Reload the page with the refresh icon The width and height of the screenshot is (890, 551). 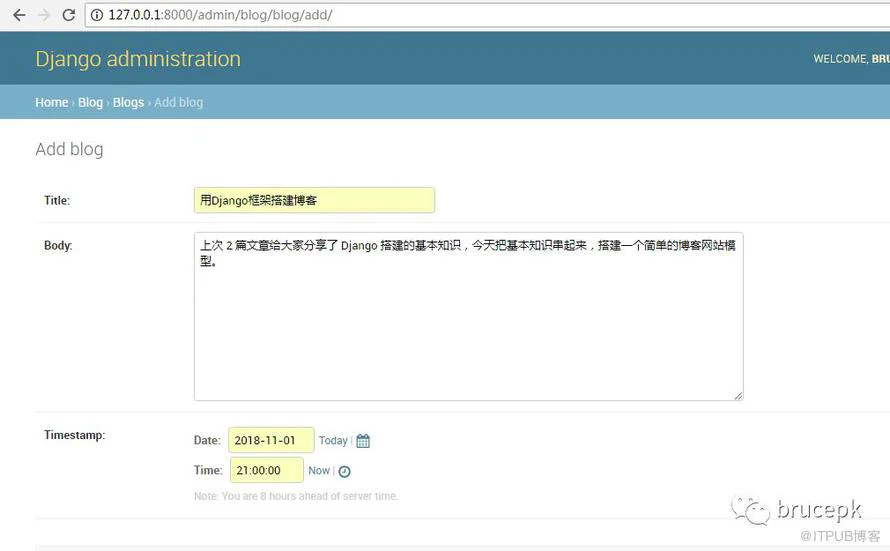69,15
